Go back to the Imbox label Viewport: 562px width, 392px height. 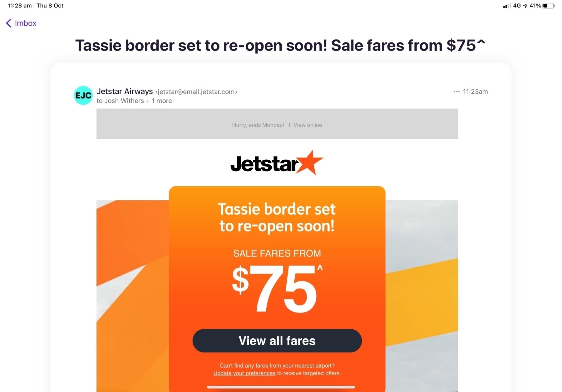(x=26, y=23)
